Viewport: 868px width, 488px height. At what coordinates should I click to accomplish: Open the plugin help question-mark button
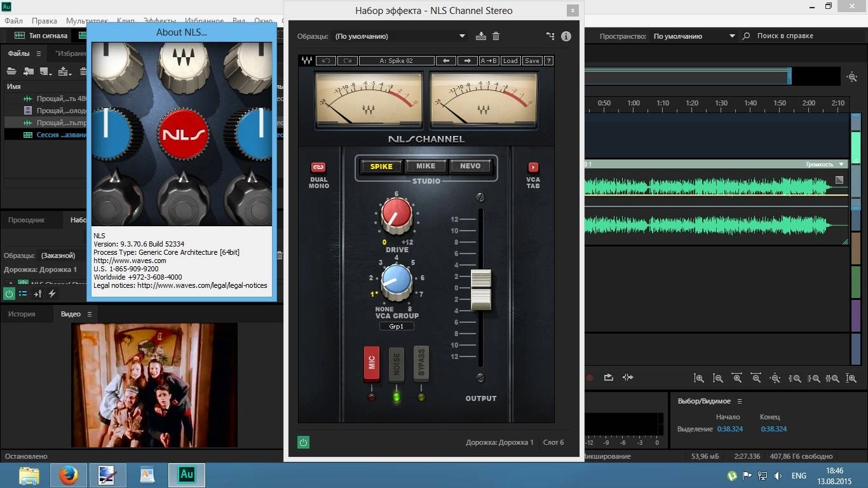point(549,61)
